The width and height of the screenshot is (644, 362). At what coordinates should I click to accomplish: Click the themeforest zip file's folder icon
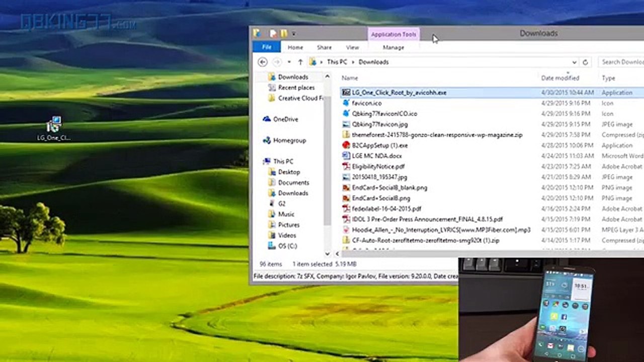[x=346, y=135]
